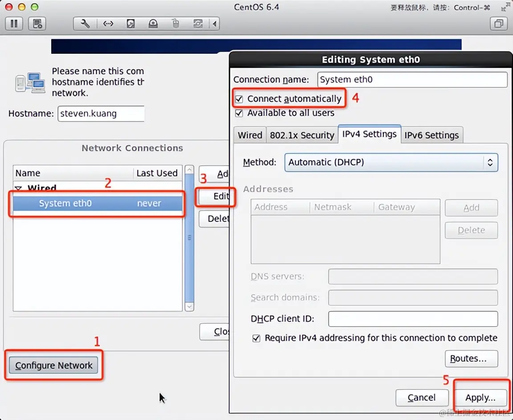Collapse the Wired group triangle
Viewport: 513px width, 420px height.
pyautogui.click(x=19, y=188)
